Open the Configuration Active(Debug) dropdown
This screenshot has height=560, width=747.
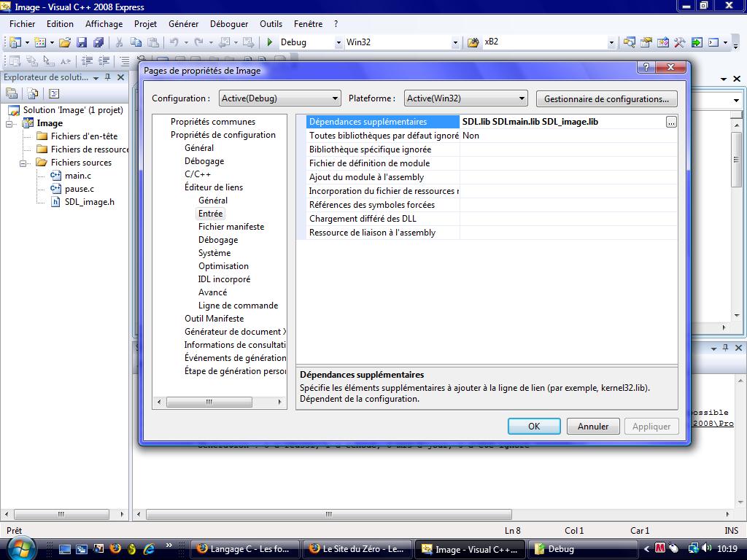coord(336,98)
